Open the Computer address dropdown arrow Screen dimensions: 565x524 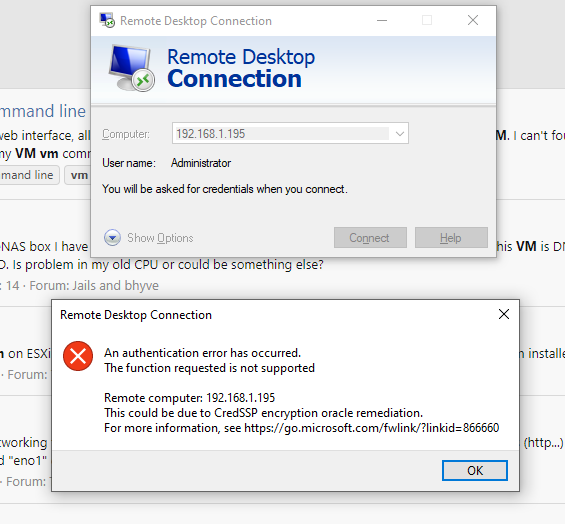399,134
